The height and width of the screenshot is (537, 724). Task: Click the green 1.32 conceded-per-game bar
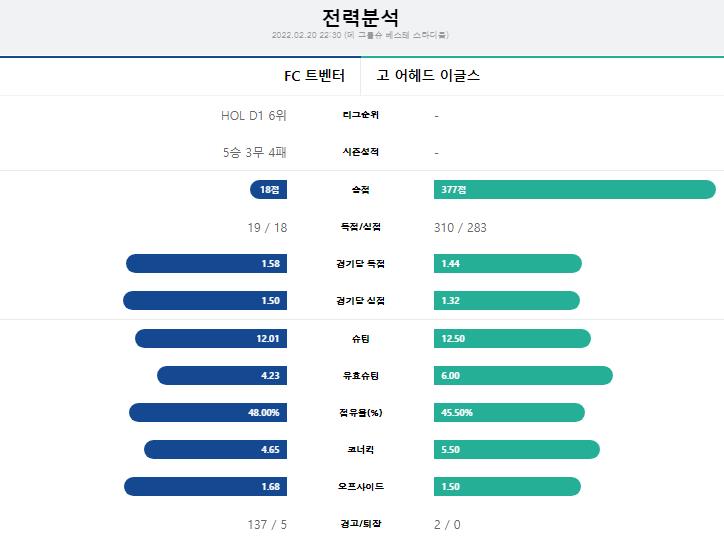[x=507, y=301]
